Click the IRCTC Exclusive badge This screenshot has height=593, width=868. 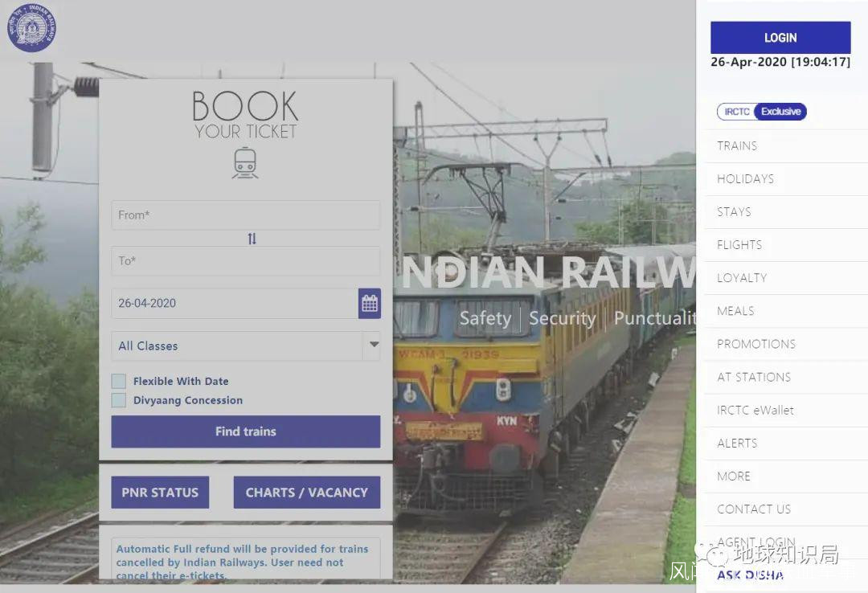pyautogui.click(x=762, y=112)
